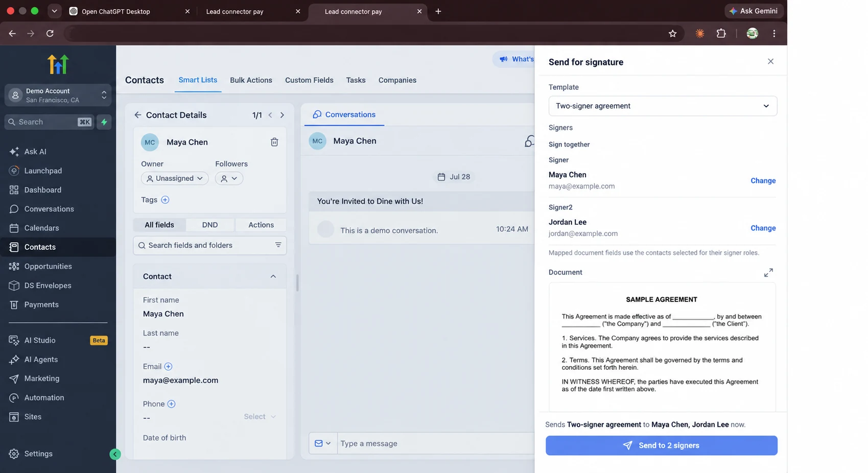Add an email using the plus icon
This screenshot has height=473, width=868.
[x=168, y=366]
